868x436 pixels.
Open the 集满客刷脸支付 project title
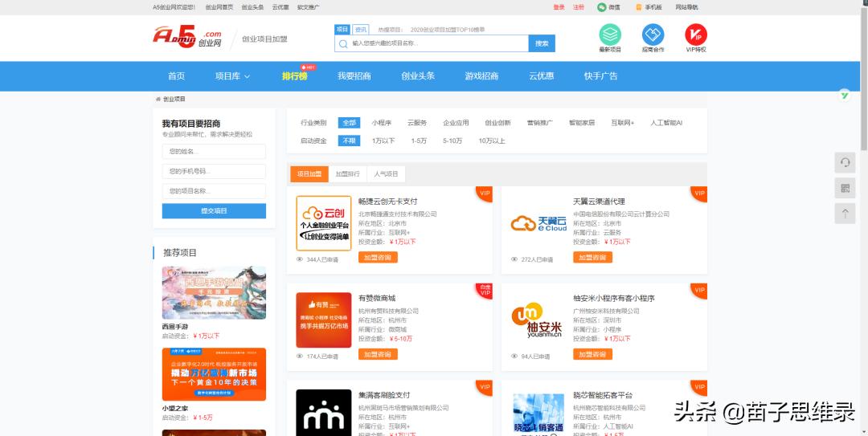click(x=384, y=395)
